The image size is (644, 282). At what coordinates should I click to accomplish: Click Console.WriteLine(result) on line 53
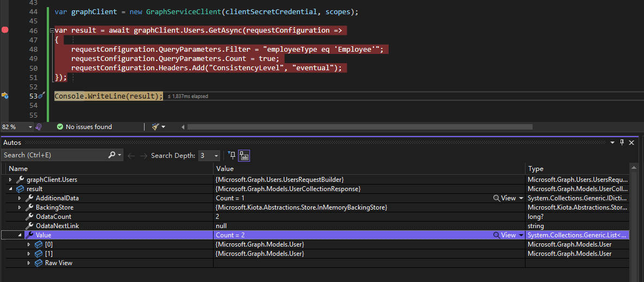click(x=109, y=96)
